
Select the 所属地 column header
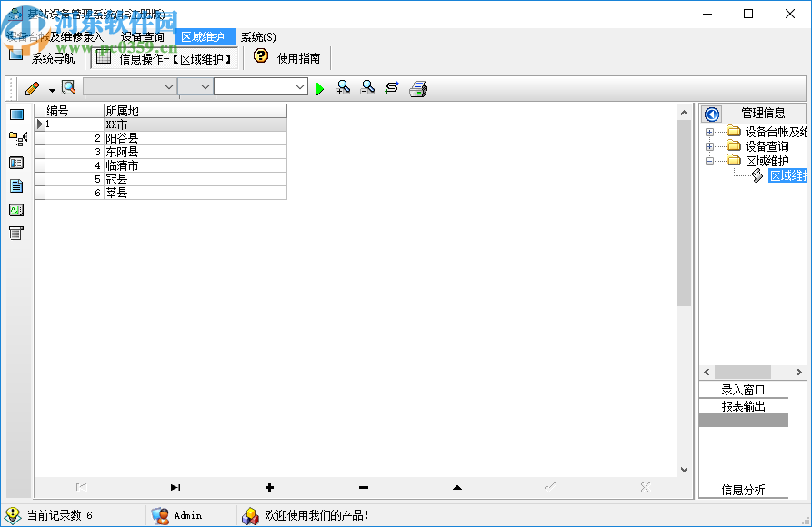tap(195, 111)
